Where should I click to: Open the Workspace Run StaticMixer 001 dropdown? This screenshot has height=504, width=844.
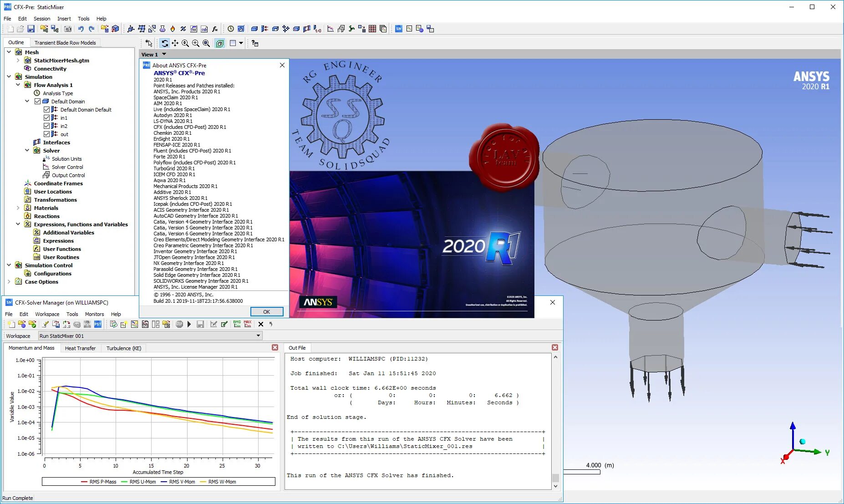[x=151, y=336]
